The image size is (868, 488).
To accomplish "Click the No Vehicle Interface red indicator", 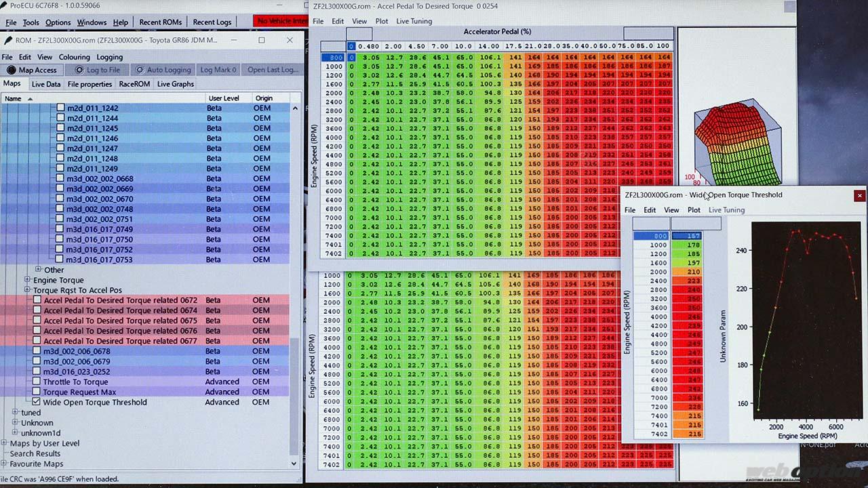I will [281, 22].
